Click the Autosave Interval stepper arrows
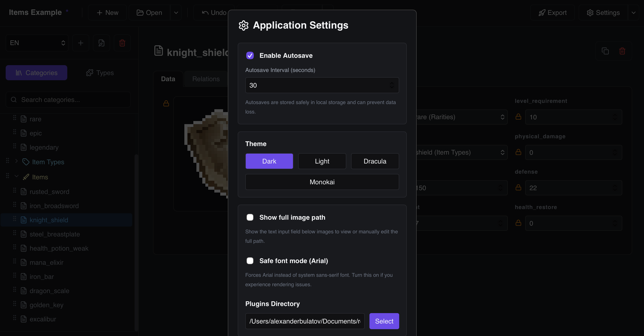 392,85
